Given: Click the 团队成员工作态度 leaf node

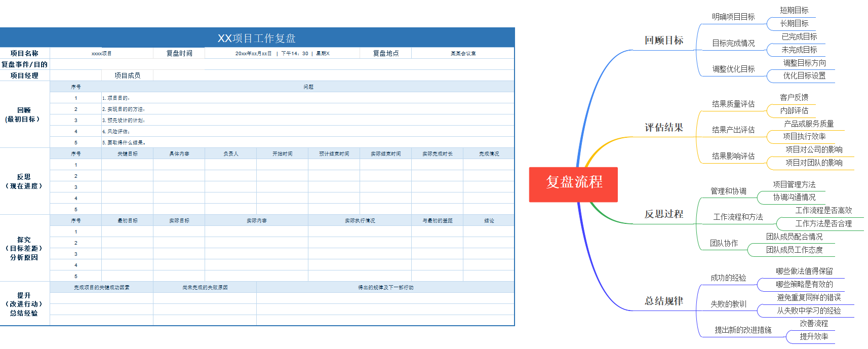Looking at the screenshot, I should click(794, 250).
